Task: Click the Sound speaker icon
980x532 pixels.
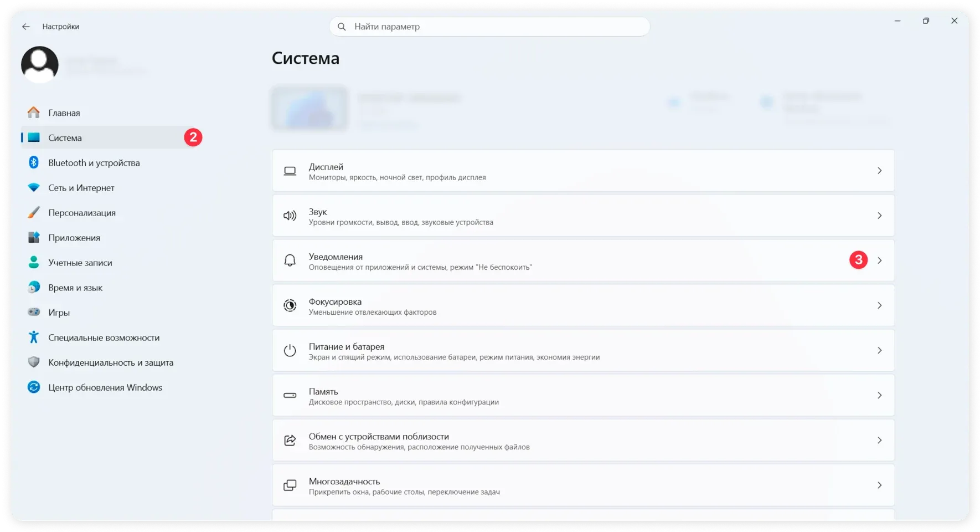Action: click(290, 216)
